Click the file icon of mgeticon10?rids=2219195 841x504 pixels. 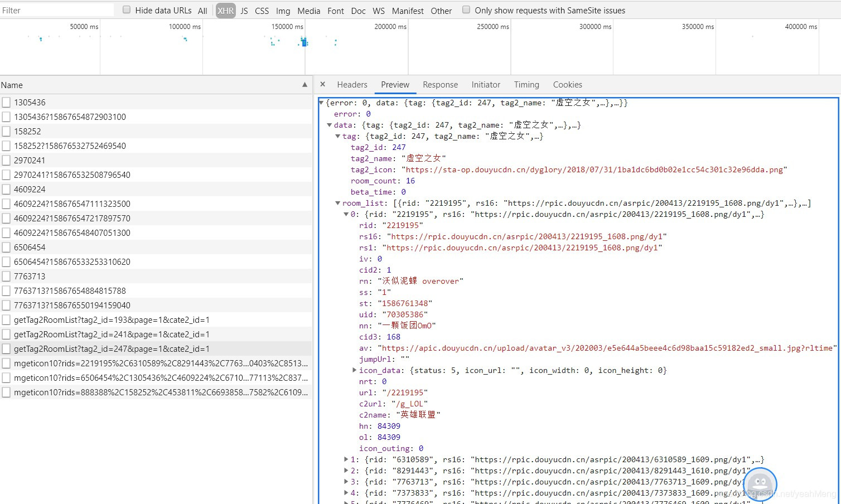[x=6, y=364]
